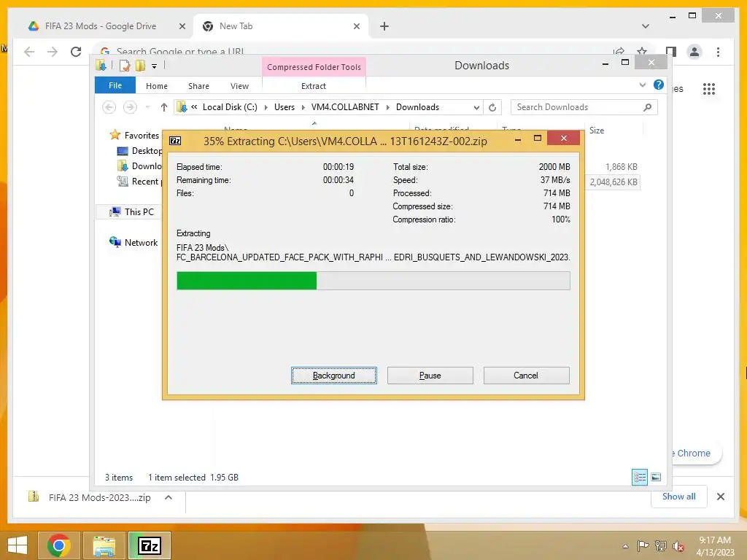Open the Home ribbon tab

[157, 86]
